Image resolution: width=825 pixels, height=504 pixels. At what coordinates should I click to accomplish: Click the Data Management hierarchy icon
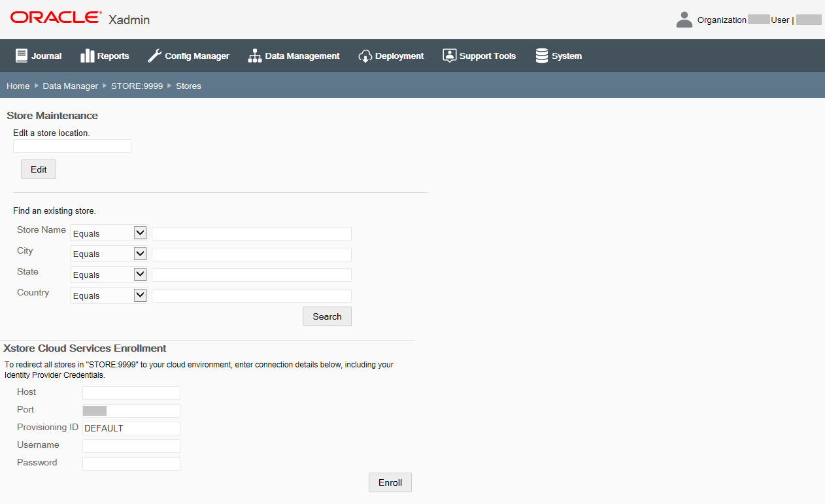click(x=254, y=55)
